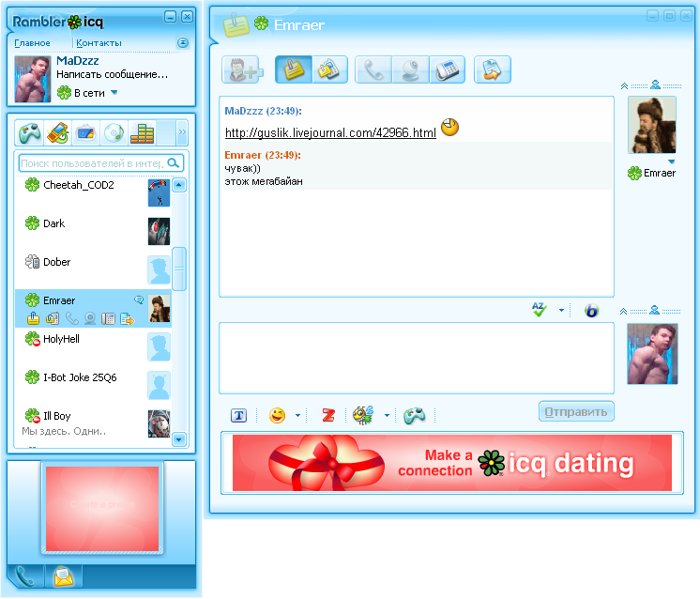The image size is (700, 599).
Task: Collapse Emraer avatar panel chevron
Action: [x=624, y=85]
